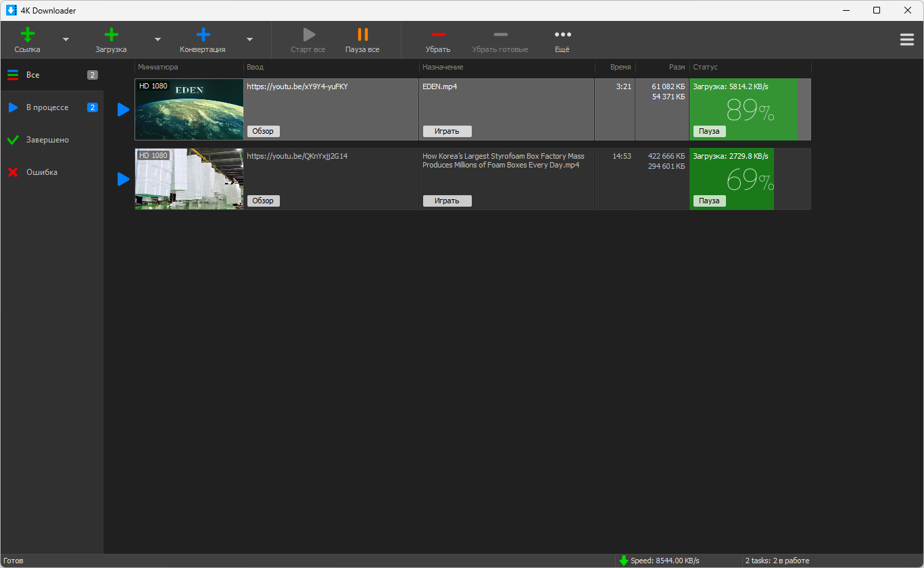
Task: Click the 69% download progress bar
Action: click(x=750, y=179)
